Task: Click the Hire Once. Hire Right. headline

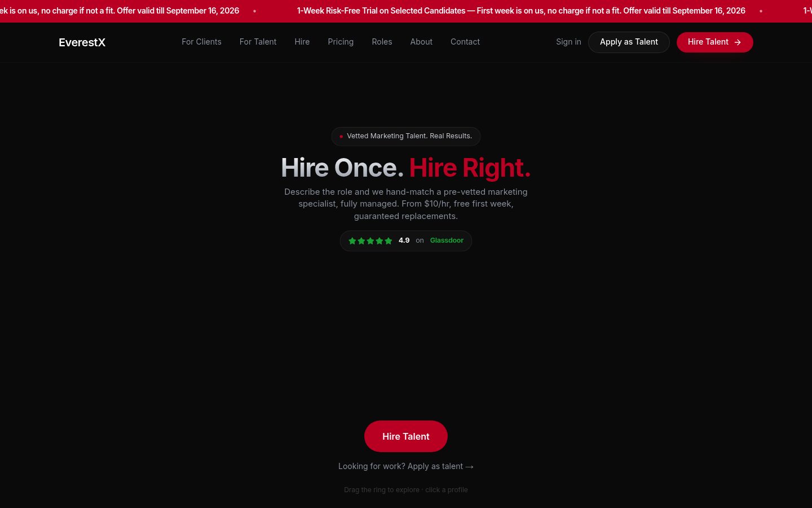Action: click(x=406, y=168)
